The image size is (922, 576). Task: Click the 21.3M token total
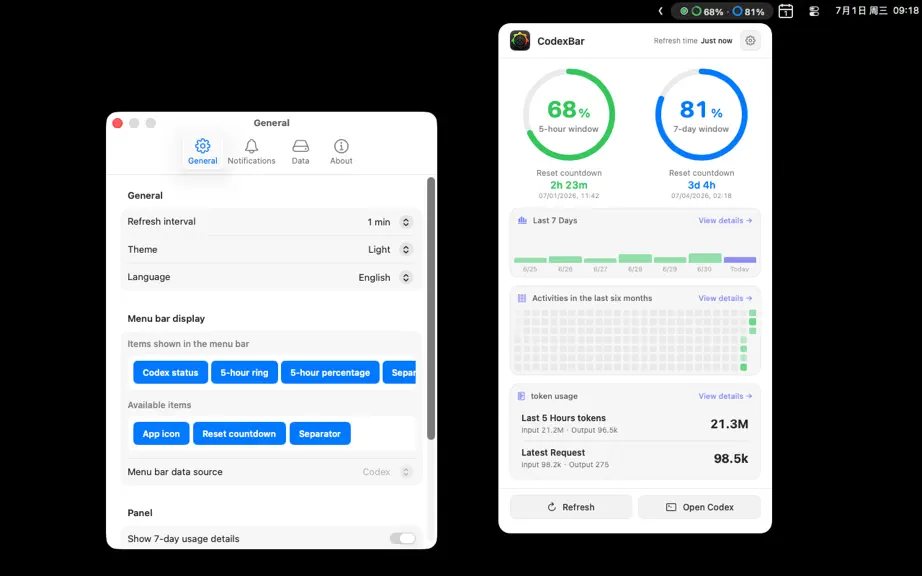729,424
